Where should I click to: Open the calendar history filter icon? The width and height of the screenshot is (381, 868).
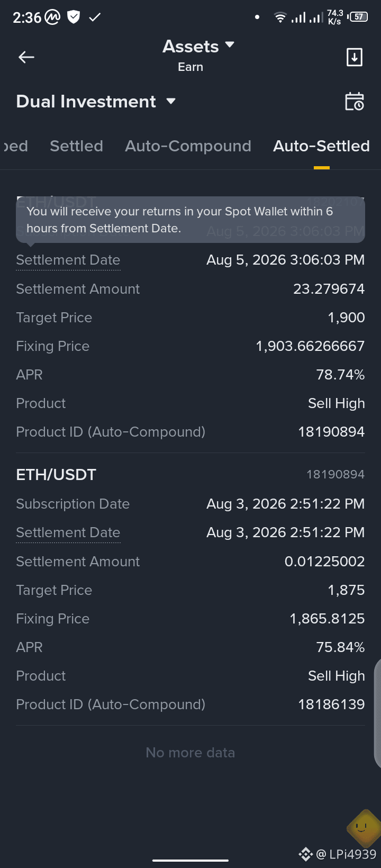tap(355, 102)
